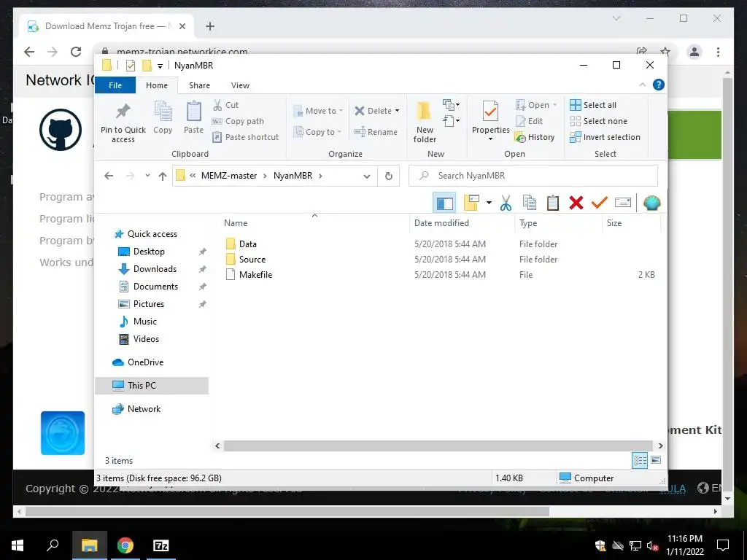Click Pin to Quick access icon

pyautogui.click(x=123, y=112)
